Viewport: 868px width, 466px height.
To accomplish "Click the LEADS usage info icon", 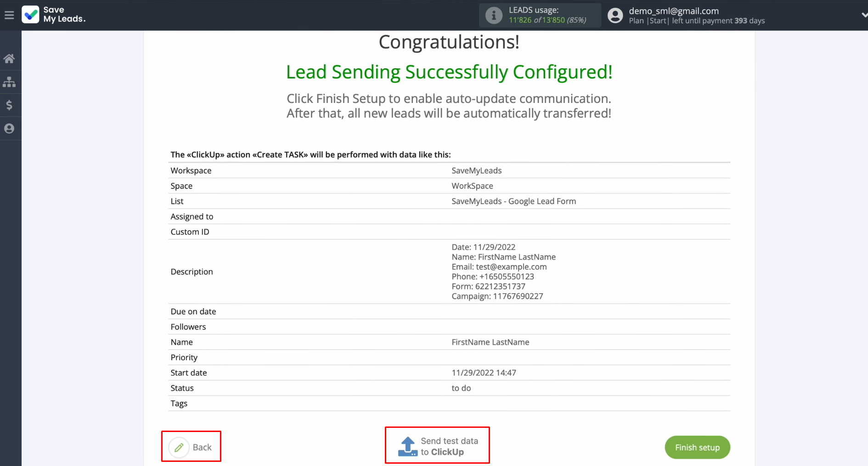I will [x=494, y=15].
